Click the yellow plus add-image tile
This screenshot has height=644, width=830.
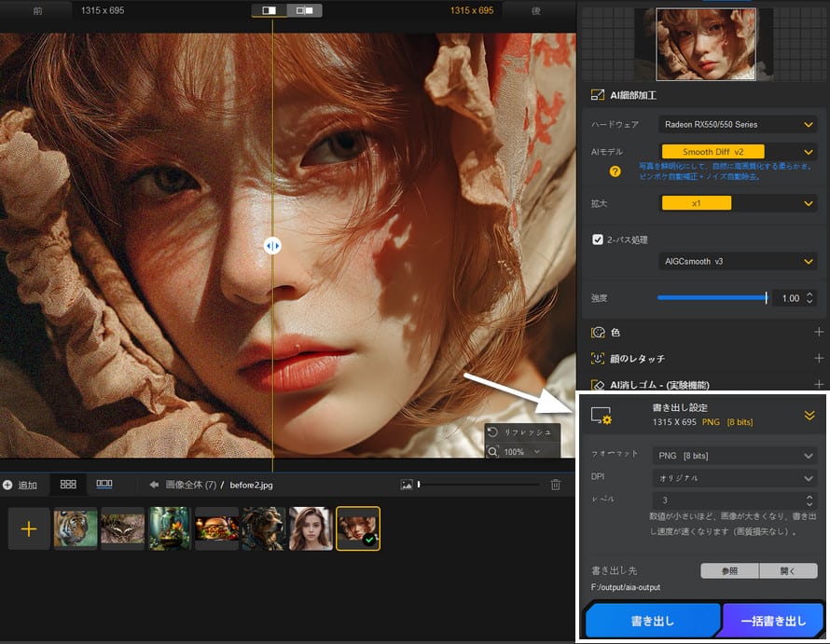coord(29,529)
